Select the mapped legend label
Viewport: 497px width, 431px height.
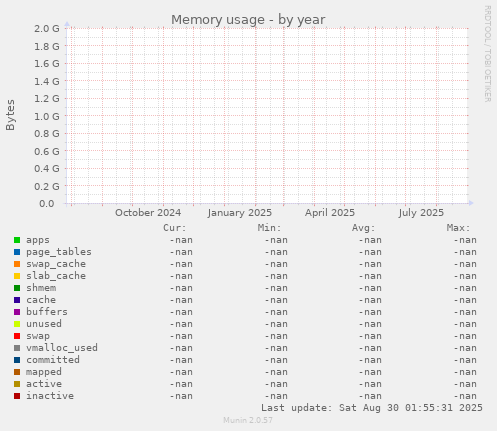click(x=44, y=372)
